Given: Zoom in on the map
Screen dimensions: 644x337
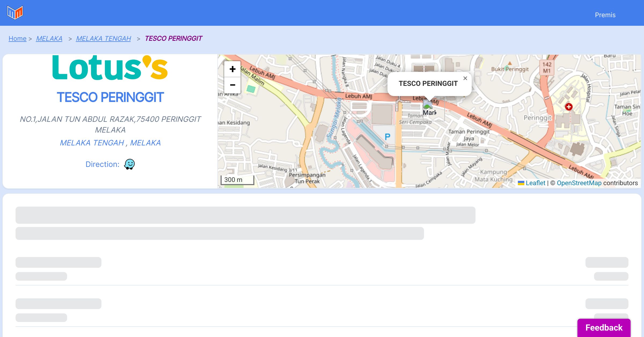Looking at the screenshot, I should (232, 69).
